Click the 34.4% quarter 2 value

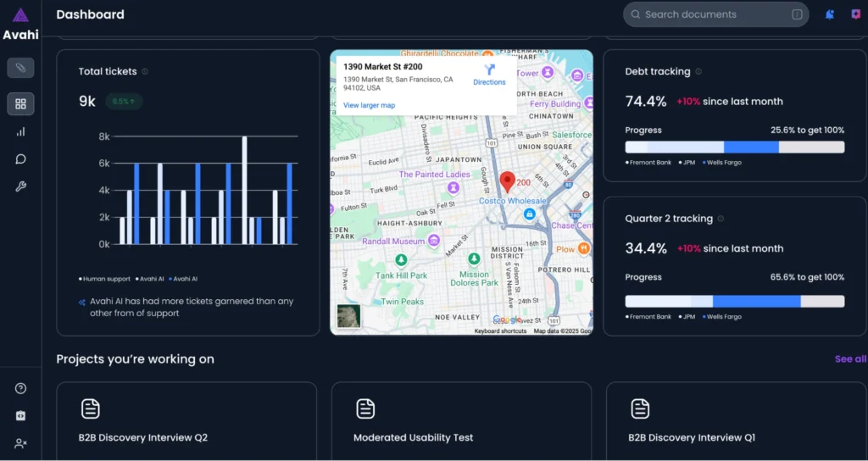pyautogui.click(x=646, y=248)
